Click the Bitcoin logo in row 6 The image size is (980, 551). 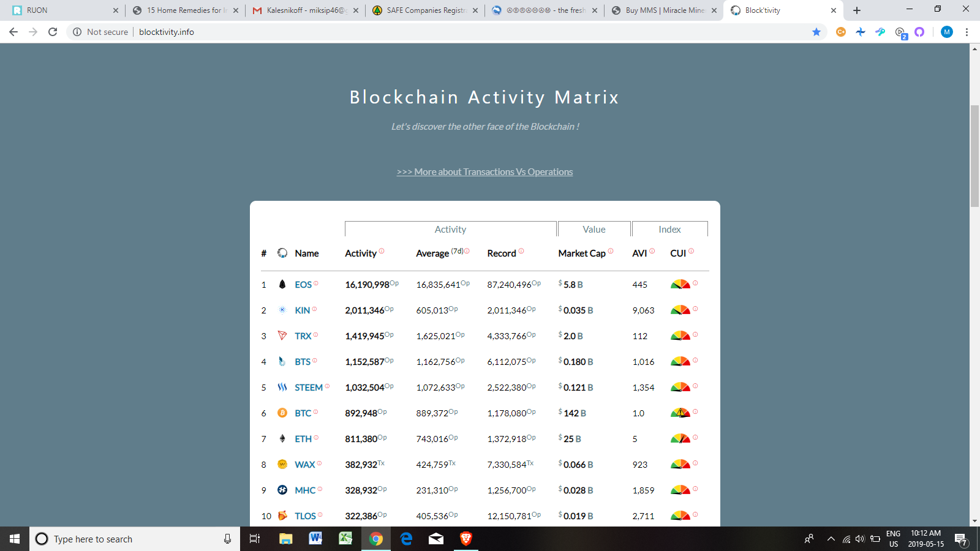coord(282,413)
